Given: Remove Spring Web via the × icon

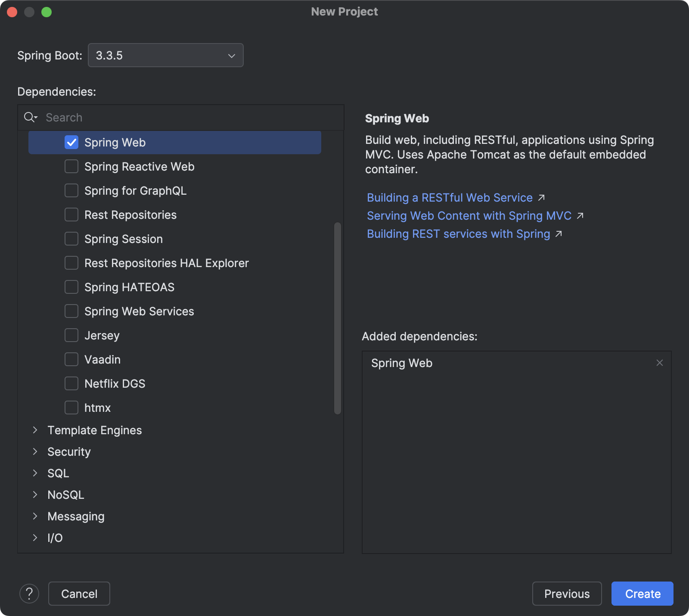Looking at the screenshot, I should click(660, 363).
